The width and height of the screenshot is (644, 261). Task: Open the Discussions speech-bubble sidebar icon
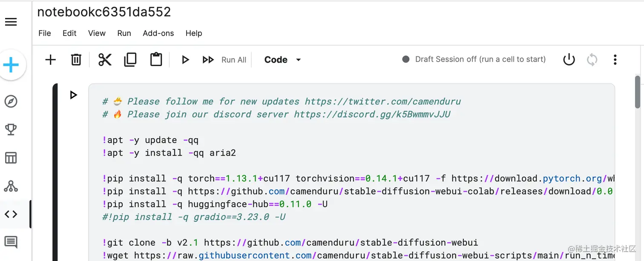(11, 242)
